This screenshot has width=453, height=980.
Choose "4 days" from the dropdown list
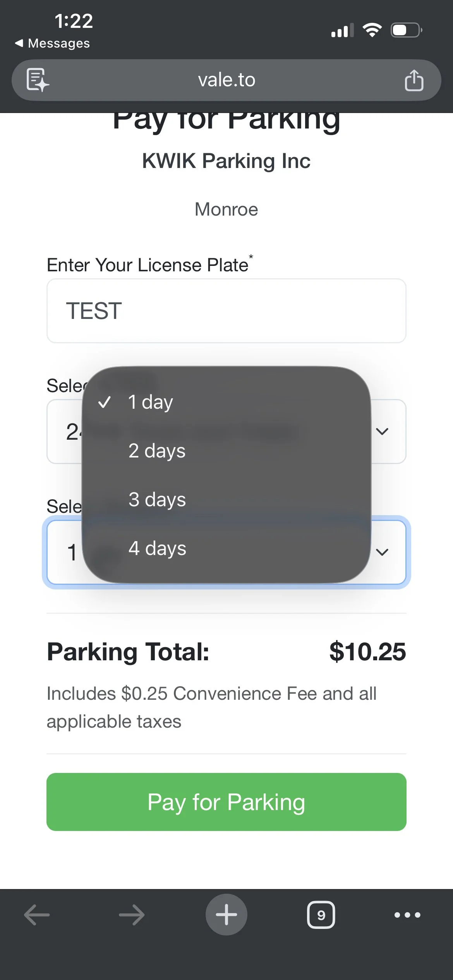(157, 548)
